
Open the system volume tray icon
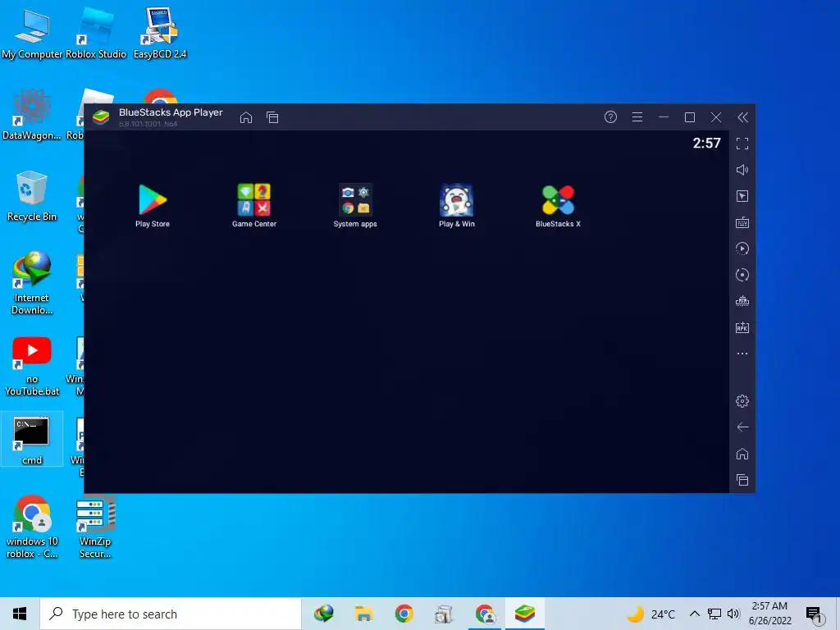[x=733, y=614]
